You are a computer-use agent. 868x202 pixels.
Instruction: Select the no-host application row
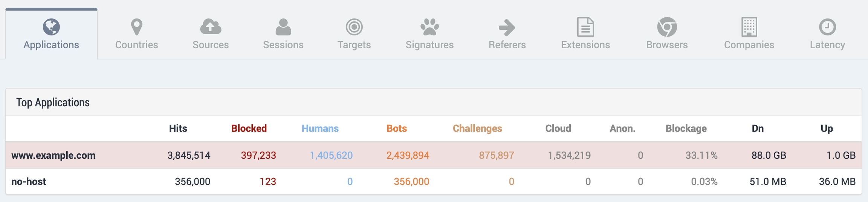click(29, 182)
